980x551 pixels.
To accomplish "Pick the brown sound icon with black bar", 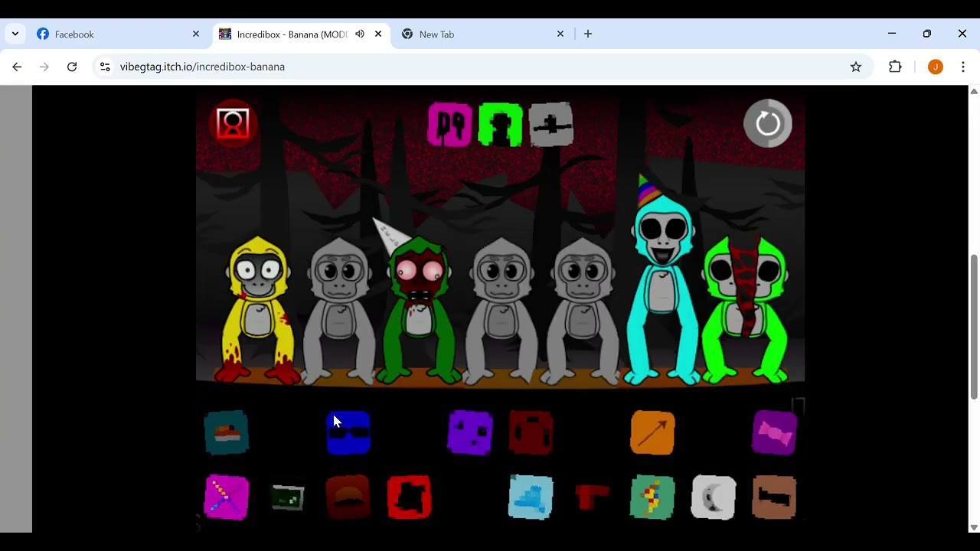I will (x=775, y=497).
